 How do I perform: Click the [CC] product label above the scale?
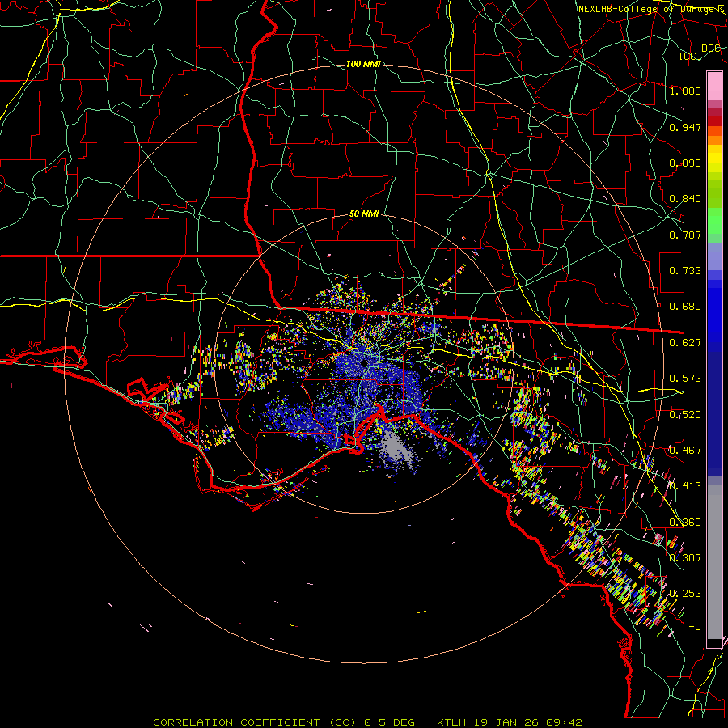tap(691, 56)
